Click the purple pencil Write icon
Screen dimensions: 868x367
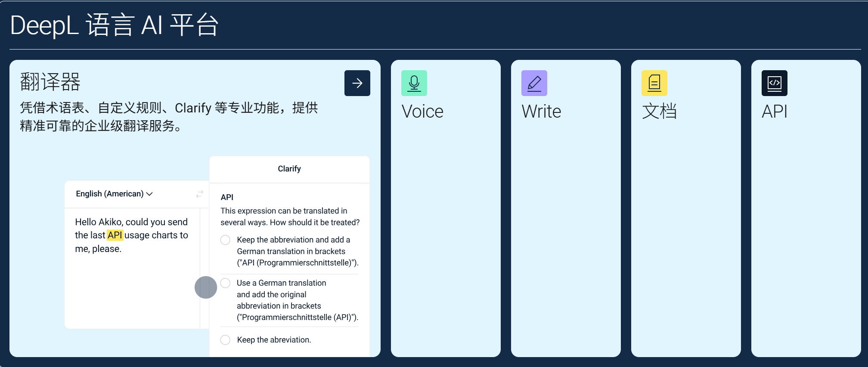pos(534,83)
